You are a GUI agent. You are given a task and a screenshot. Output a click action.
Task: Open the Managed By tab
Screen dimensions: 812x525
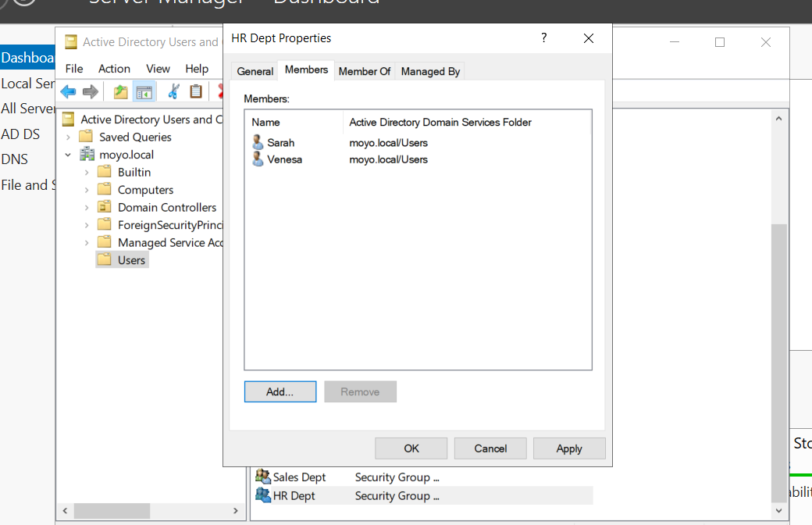430,71
